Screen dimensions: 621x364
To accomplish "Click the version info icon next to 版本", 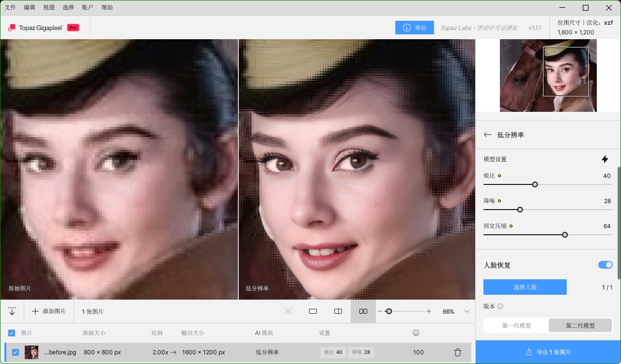I will point(500,306).
